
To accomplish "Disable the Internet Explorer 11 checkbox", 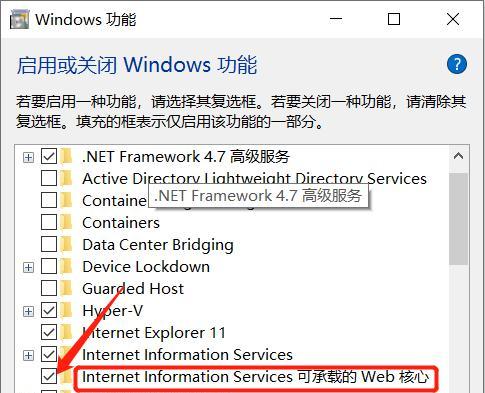I will click(49, 332).
